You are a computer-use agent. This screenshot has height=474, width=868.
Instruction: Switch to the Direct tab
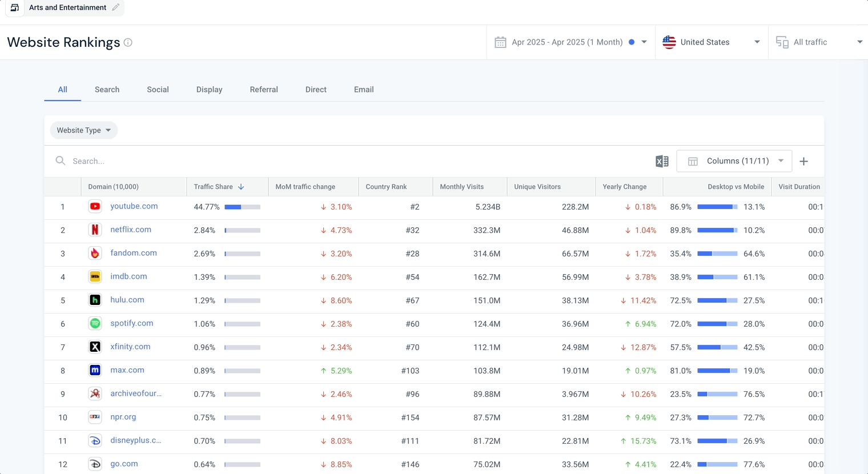[316, 90]
